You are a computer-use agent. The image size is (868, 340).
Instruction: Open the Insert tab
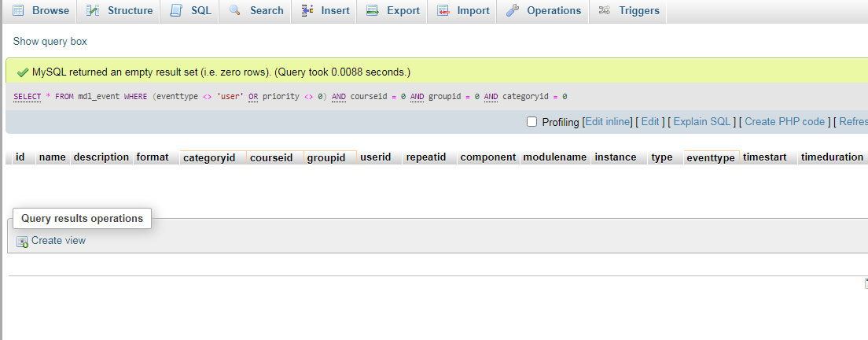pyautogui.click(x=325, y=11)
